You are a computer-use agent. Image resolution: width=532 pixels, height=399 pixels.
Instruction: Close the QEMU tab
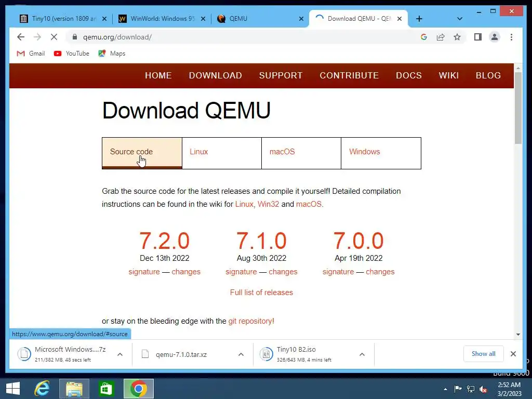pos(301,19)
